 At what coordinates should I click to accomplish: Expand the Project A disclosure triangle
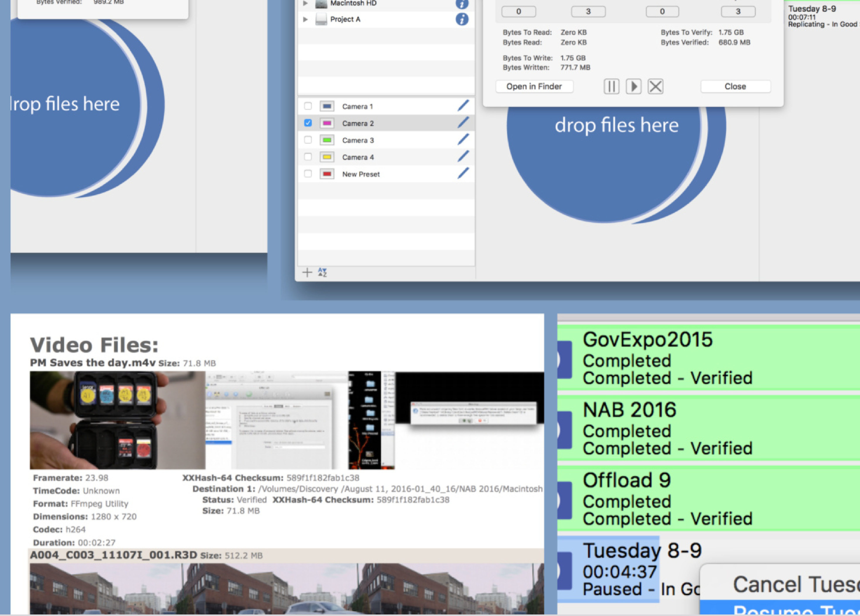(305, 19)
